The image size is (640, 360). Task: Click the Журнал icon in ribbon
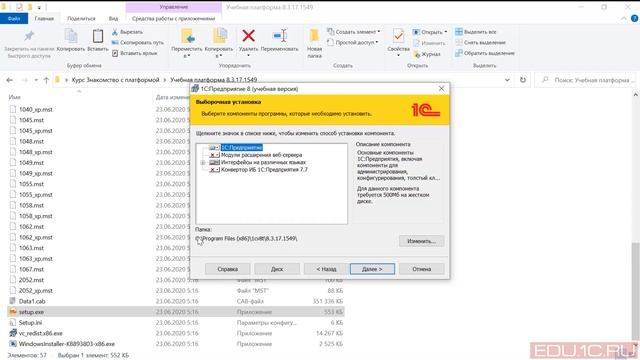point(416,54)
